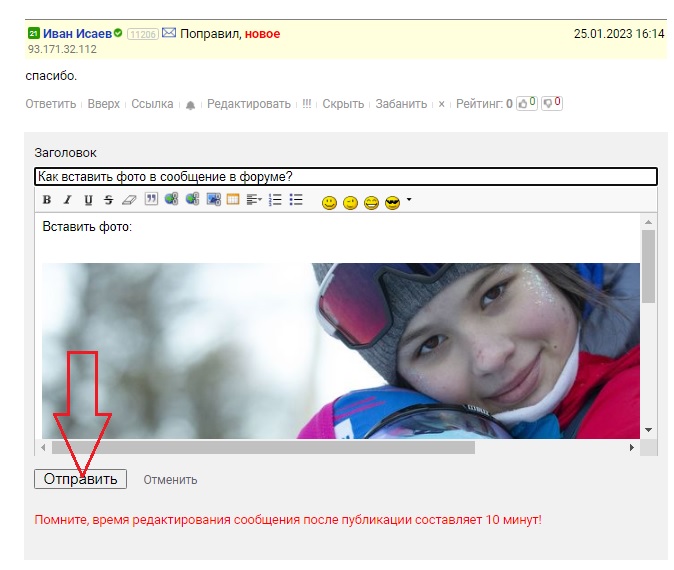The width and height of the screenshot is (674, 570).
Task: Click the post title 'Поправил, новое'
Action: (x=230, y=34)
